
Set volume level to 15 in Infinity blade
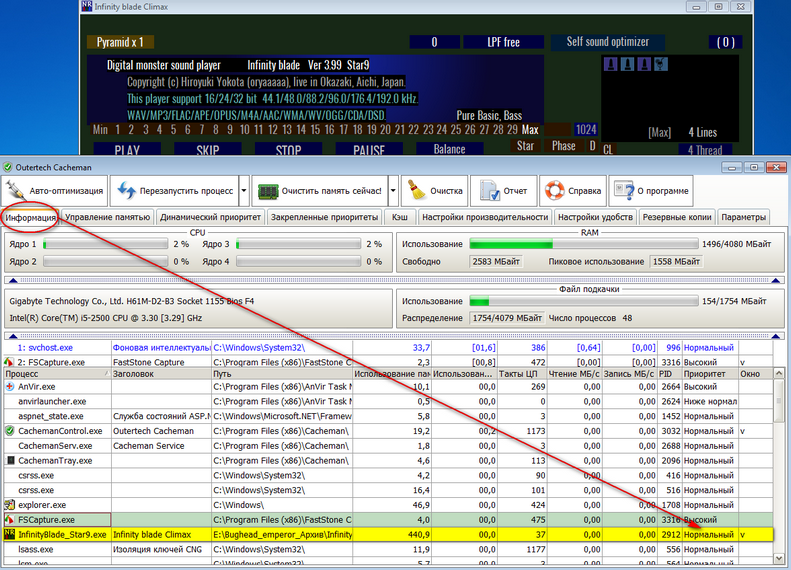(315, 130)
